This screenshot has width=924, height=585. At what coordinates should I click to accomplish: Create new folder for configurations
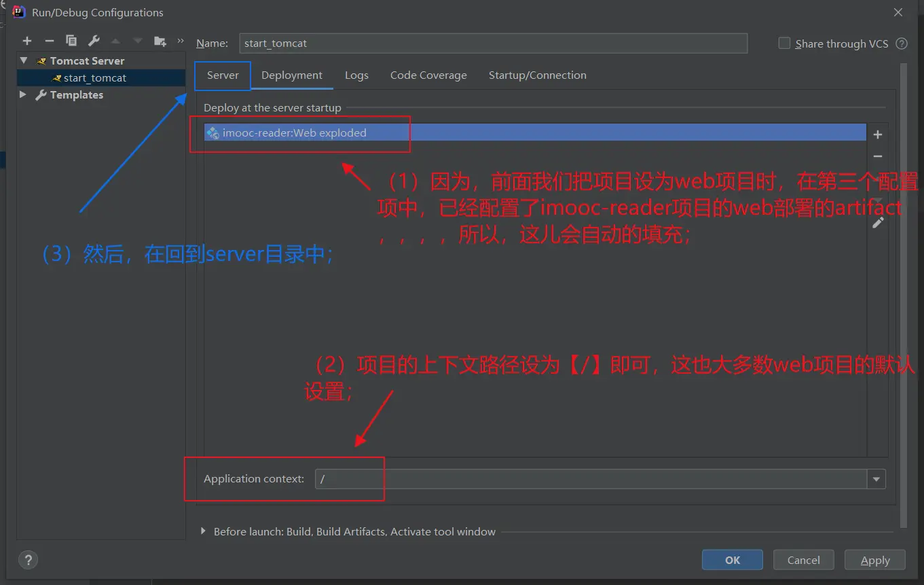[160, 41]
